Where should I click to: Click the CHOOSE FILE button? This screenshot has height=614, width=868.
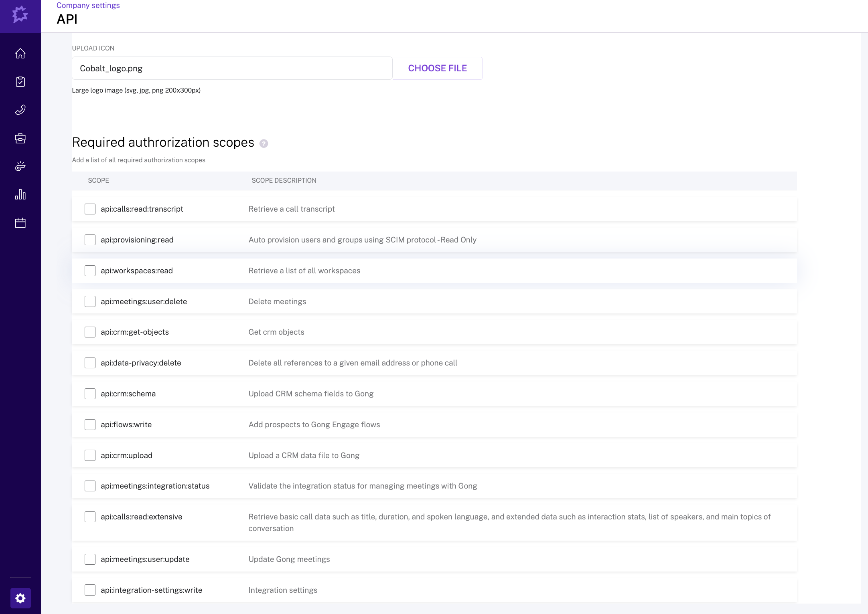[x=437, y=68]
